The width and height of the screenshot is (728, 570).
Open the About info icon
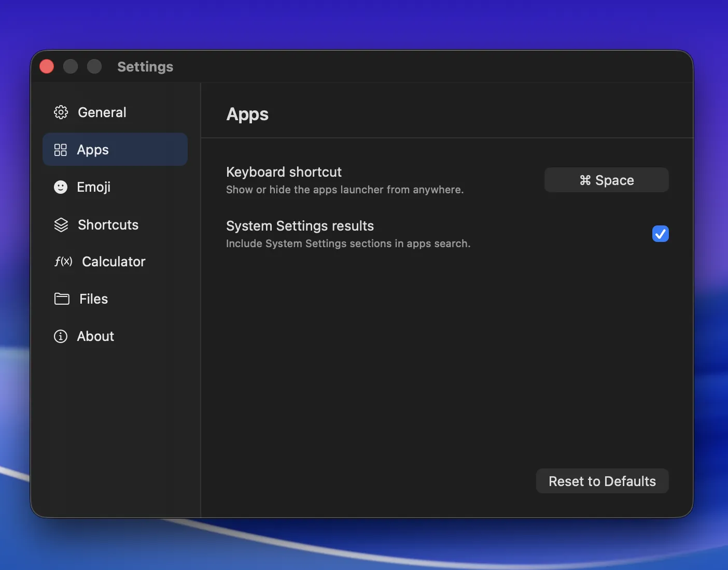coord(61,336)
